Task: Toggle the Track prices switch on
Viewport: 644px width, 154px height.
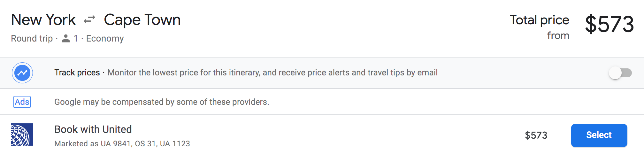Action: (x=620, y=73)
